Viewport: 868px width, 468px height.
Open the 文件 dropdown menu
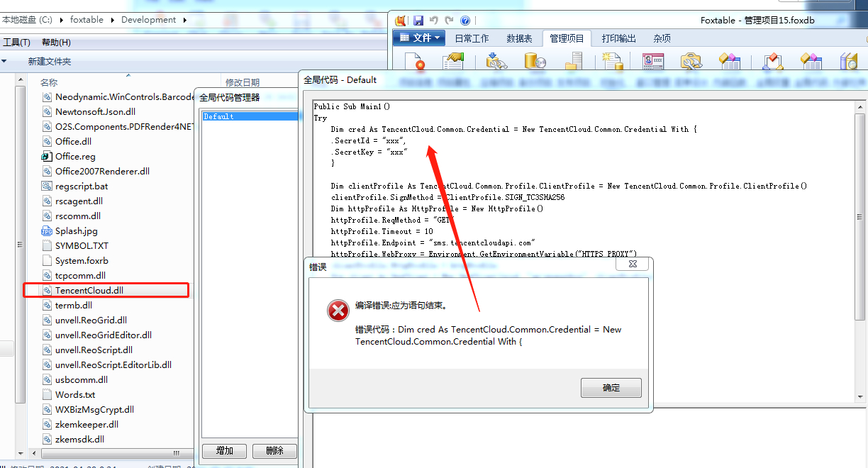(418, 38)
